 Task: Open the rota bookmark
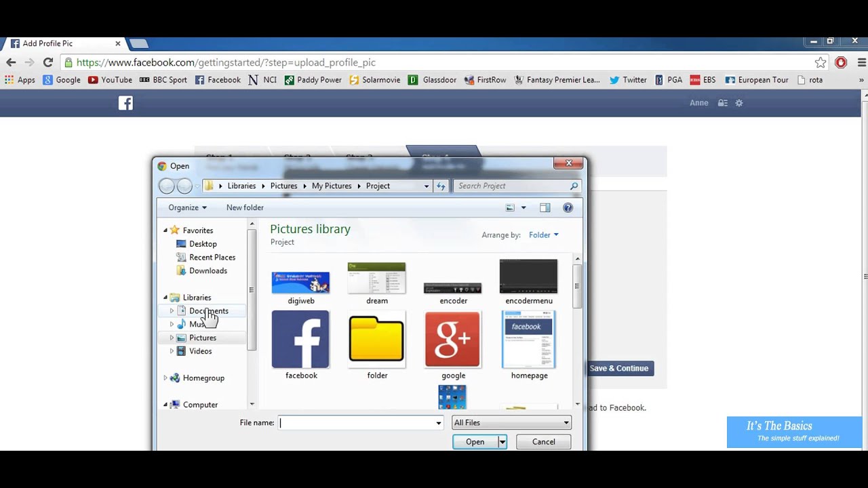click(810, 80)
